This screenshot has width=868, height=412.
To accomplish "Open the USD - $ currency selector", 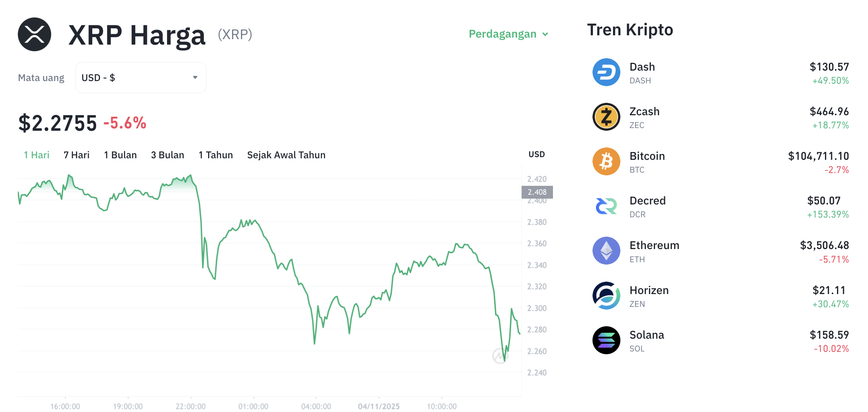I will [x=141, y=78].
